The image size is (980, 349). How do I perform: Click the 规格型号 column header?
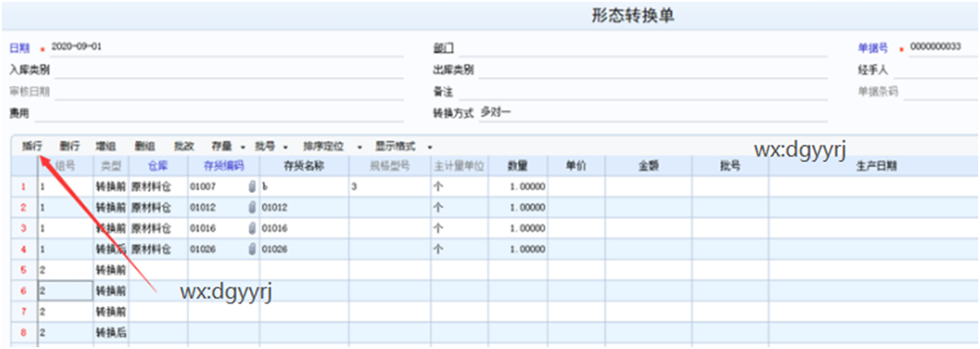click(x=390, y=166)
